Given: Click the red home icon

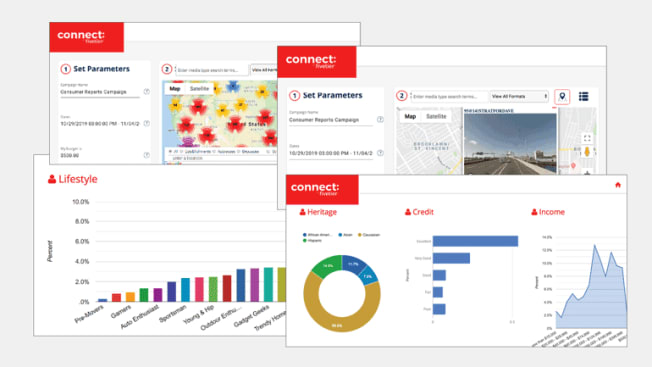Looking at the screenshot, I should [x=617, y=185].
